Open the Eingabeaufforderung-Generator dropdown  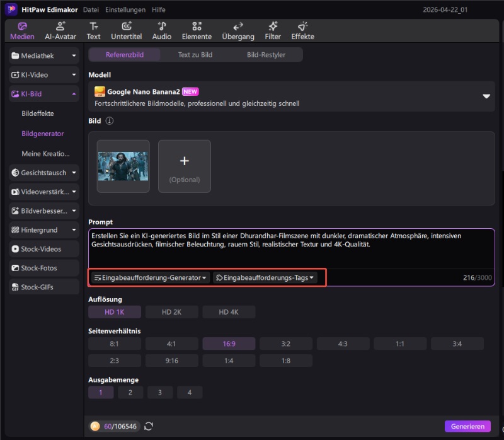pos(151,277)
